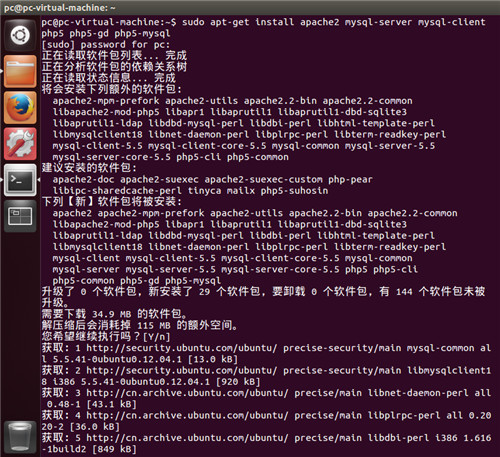Click the cn.archive.ubuntu.com URL for libdbi-perl

[x=187, y=438]
